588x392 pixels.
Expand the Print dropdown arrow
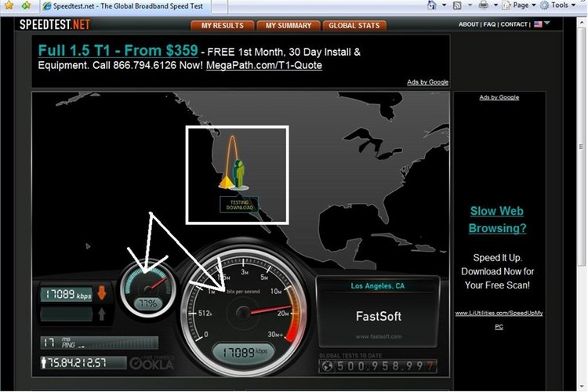click(x=495, y=5)
